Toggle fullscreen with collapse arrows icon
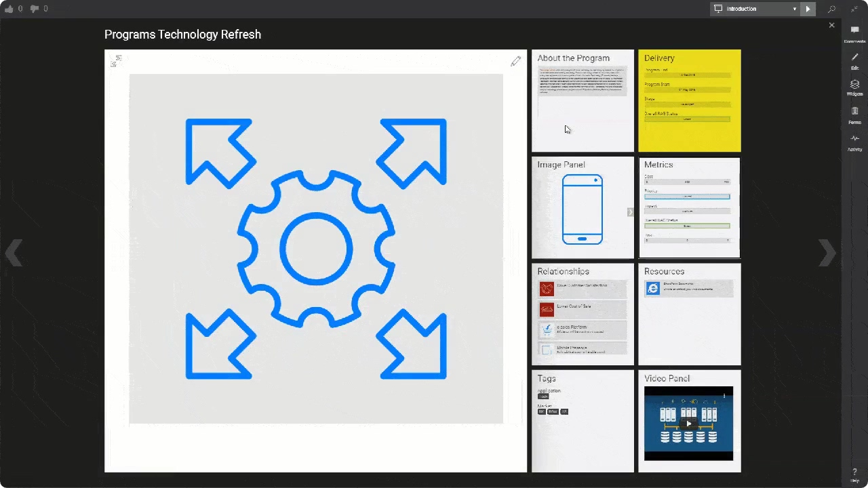 click(854, 9)
